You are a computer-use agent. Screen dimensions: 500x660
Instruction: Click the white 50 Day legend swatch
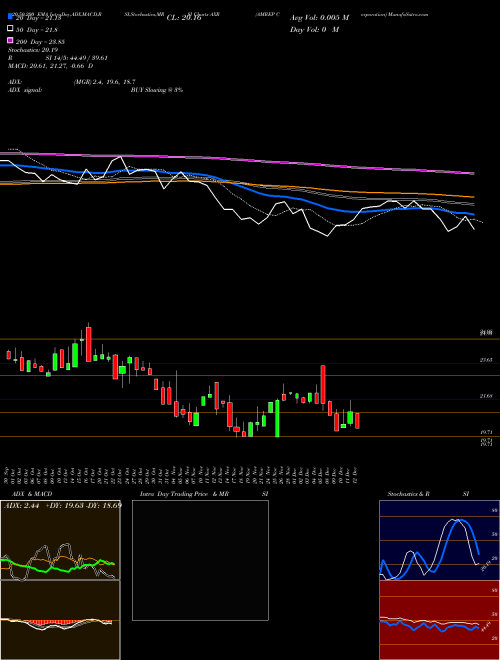(x=10, y=29)
